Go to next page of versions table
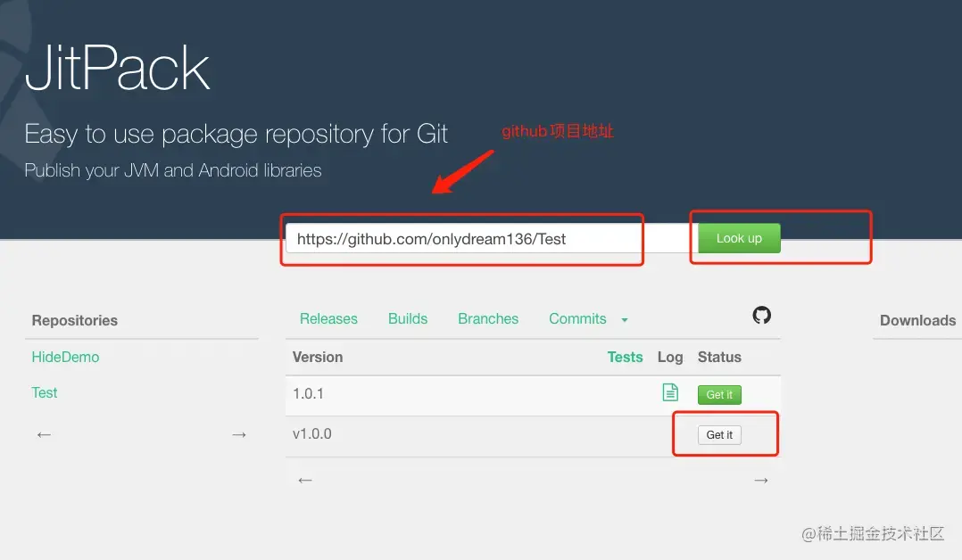 point(760,481)
